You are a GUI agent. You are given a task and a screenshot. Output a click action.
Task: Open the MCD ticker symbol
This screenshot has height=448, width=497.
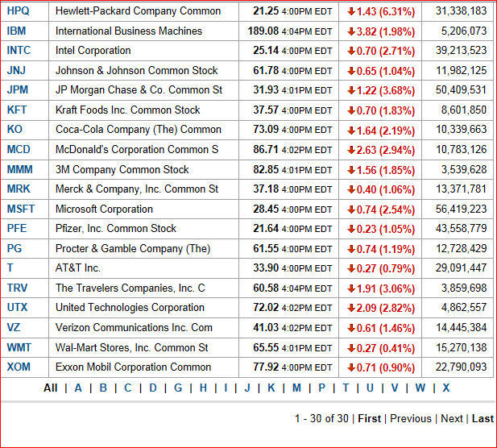point(19,149)
